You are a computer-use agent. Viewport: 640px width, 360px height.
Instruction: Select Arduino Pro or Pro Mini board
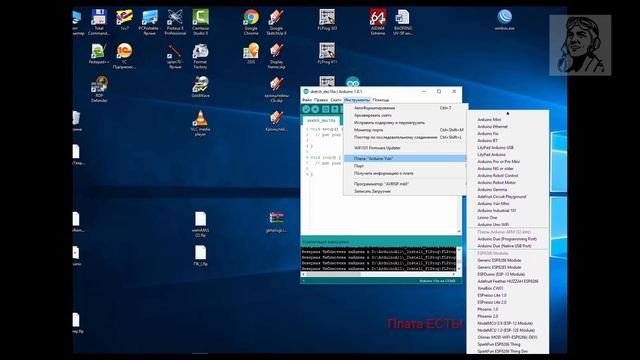click(x=508, y=162)
